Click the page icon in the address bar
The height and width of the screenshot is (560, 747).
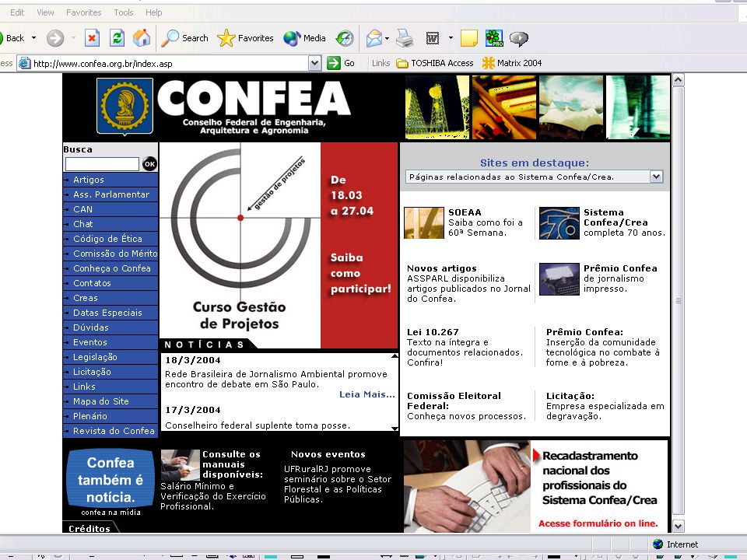[x=25, y=63]
